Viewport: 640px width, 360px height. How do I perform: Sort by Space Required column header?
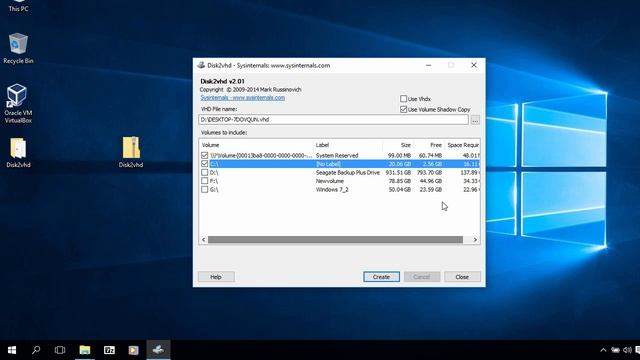pos(462,145)
